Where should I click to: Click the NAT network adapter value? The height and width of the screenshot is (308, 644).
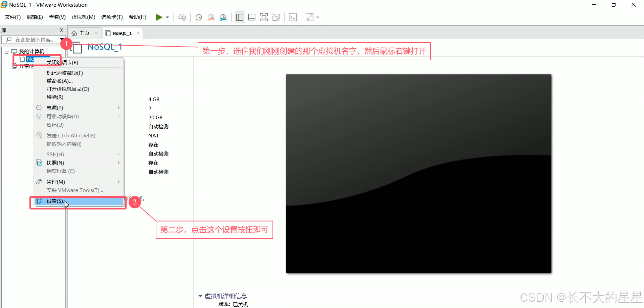(x=154, y=136)
